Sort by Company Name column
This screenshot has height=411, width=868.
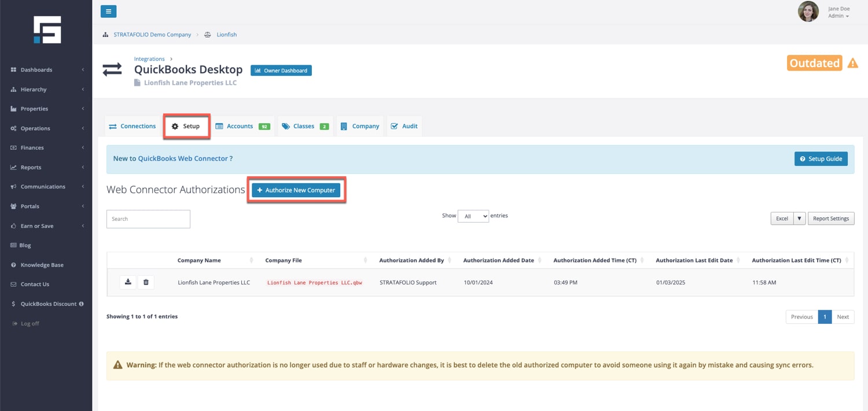coord(214,260)
